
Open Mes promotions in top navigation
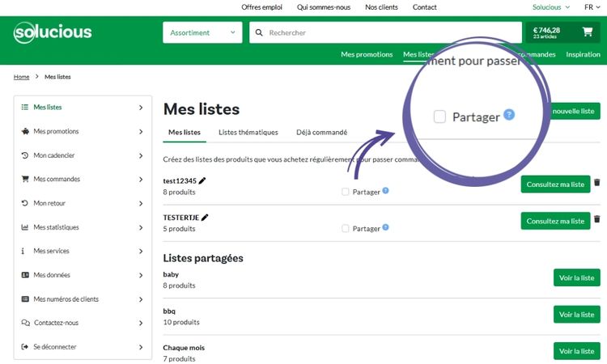click(x=367, y=55)
